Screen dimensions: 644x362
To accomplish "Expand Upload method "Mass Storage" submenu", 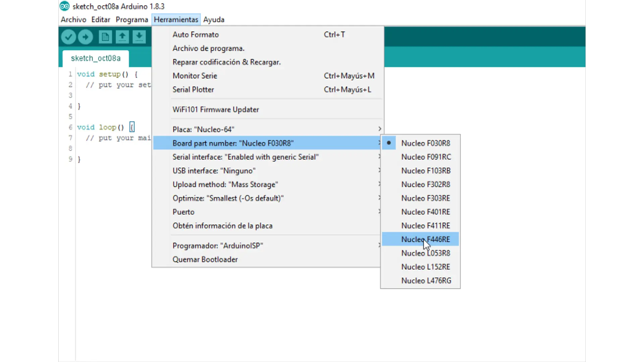I will pos(267,184).
